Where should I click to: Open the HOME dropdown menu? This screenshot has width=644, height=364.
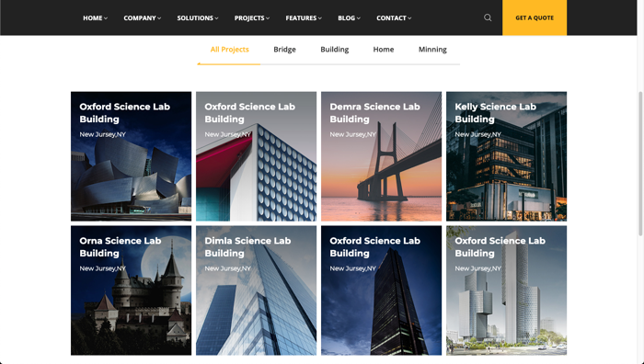coord(96,18)
